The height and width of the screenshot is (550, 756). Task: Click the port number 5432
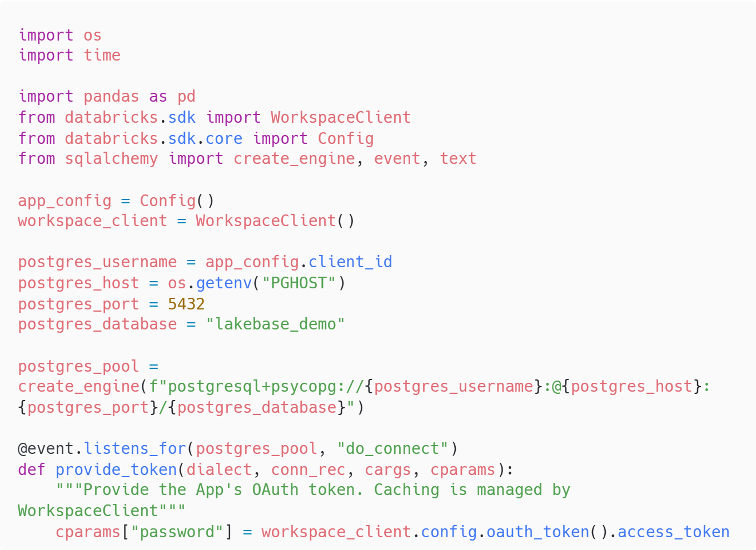pyautogui.click(x=186, y=304)
